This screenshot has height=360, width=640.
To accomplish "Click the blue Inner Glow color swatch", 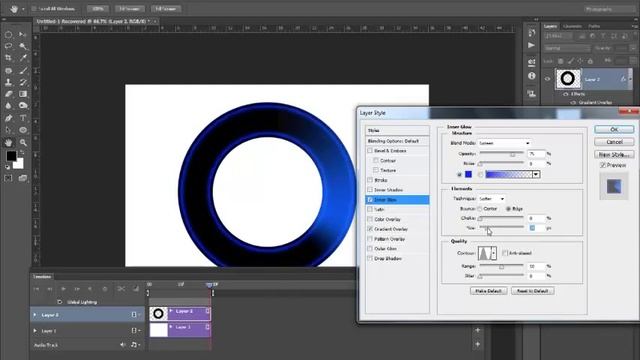I will point(468,174).
